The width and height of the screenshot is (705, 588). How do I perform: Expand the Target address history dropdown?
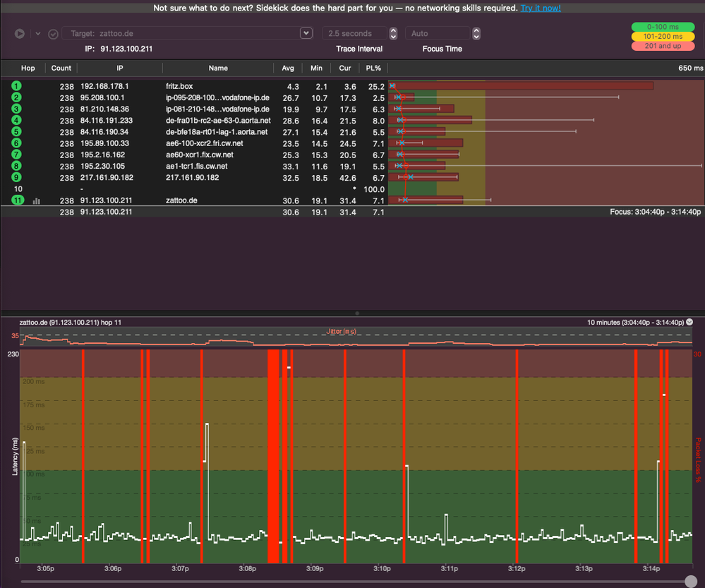coord(306,33)
